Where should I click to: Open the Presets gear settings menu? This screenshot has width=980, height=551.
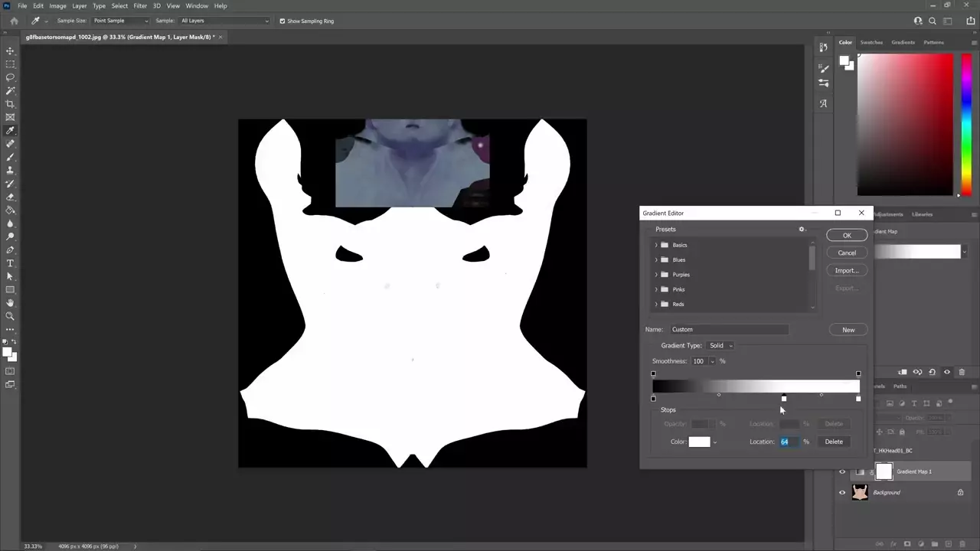tap(802, 230)
